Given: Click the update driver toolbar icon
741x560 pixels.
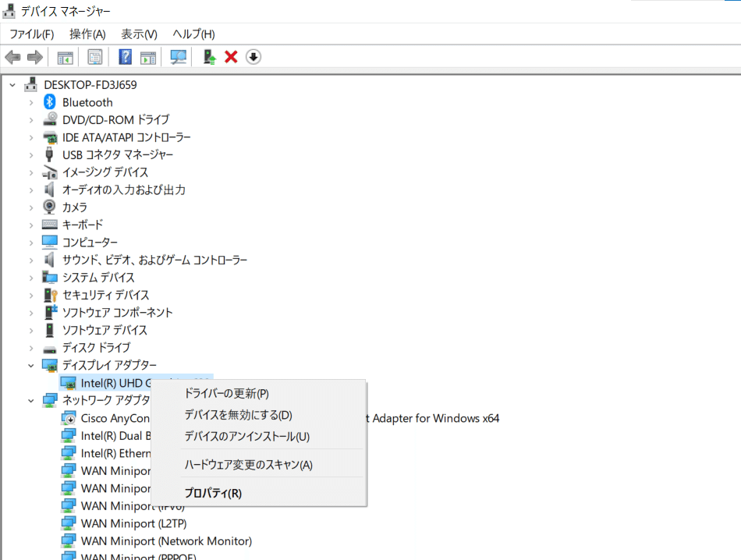Looking at the screenshot, I should click(209, 57).
